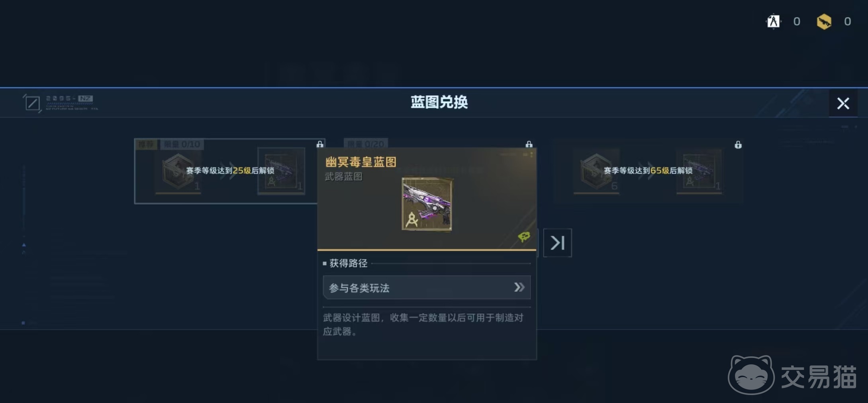Image resolution: width=868 pixels, height=403 pixels.
Task: Click the hexagon crate icon in level 25 card
Action: pos(178,172)
